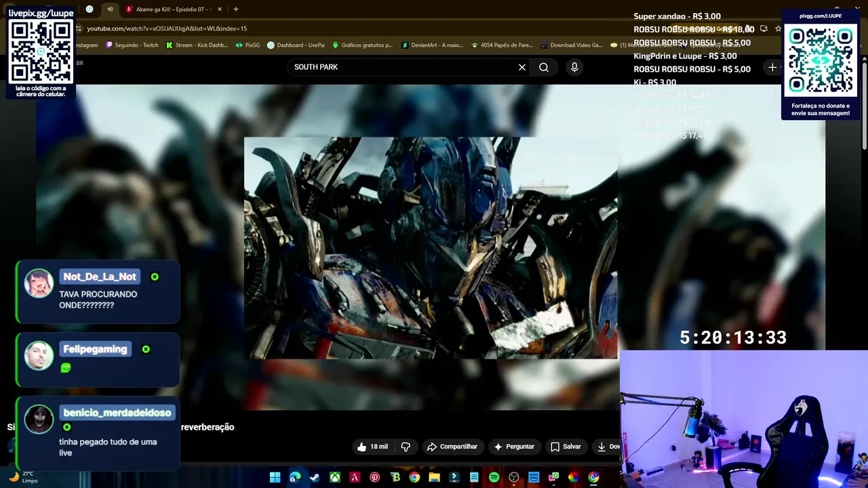Open File Explorer folder icon
This screenshot has height=488, width=868.
434,477
